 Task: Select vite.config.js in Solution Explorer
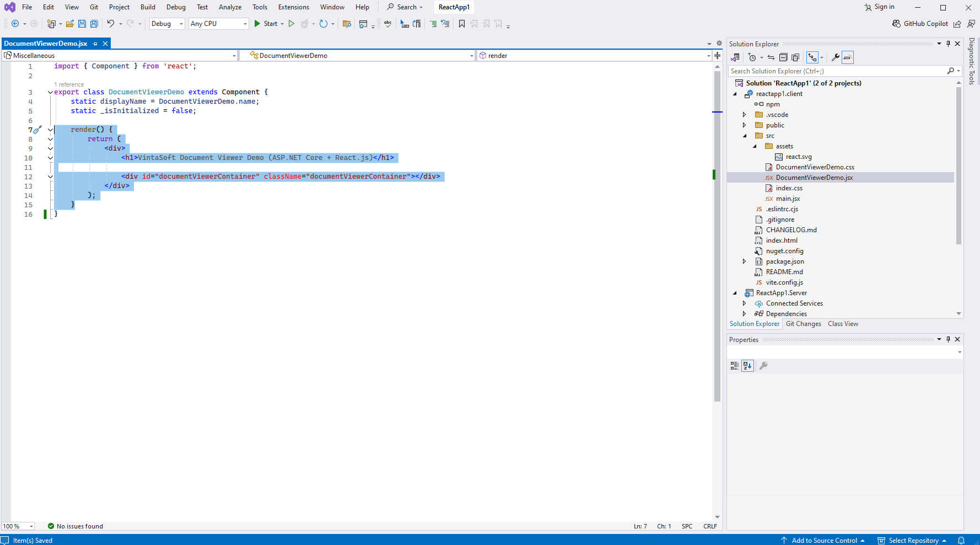[x=784, y=282]
